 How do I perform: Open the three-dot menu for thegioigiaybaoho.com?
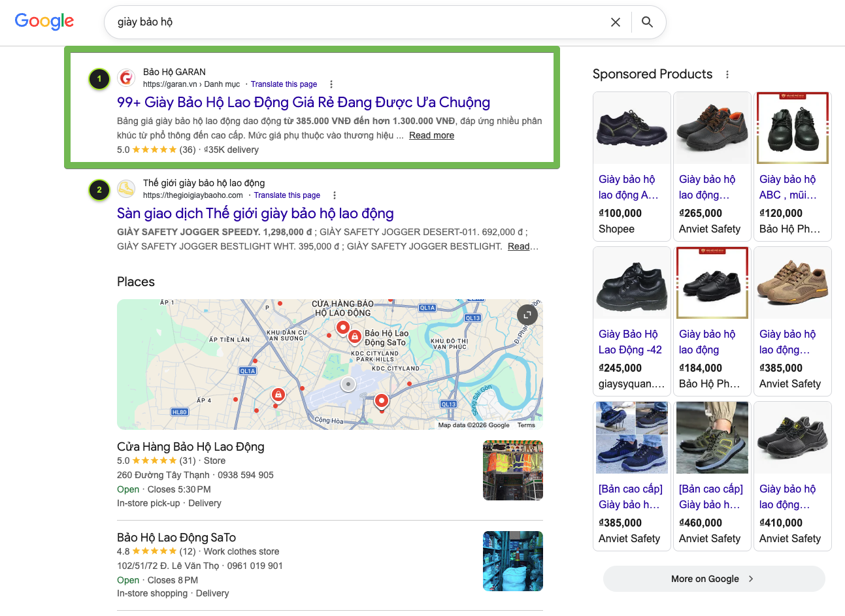pos(335,195)
